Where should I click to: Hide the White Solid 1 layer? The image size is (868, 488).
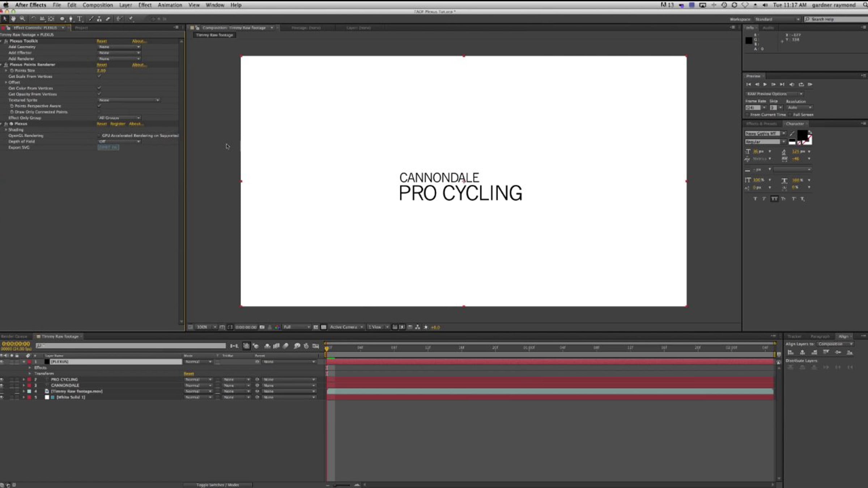[2, 397]
